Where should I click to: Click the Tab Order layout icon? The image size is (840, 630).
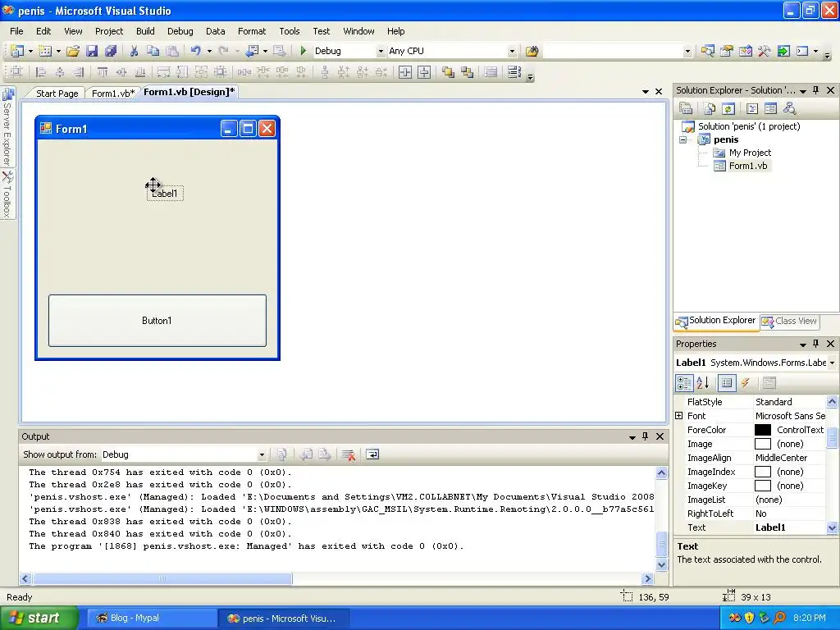click(x=514, y=72)
